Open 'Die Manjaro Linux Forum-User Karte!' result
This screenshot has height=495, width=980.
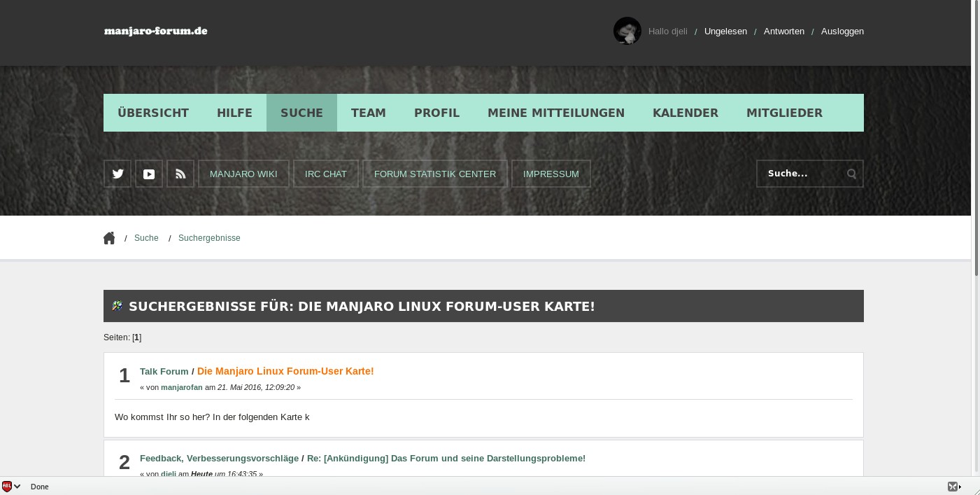click(285, 371)
